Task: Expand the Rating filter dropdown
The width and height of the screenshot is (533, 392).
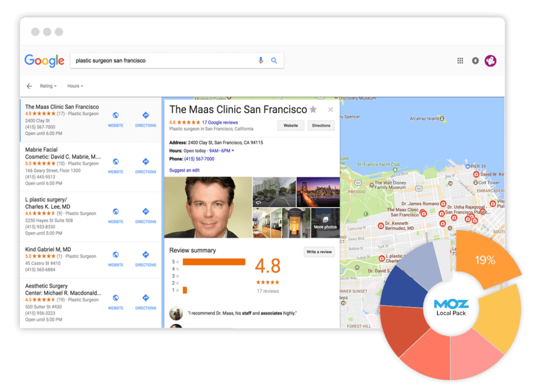Action: tap(48, 86)
